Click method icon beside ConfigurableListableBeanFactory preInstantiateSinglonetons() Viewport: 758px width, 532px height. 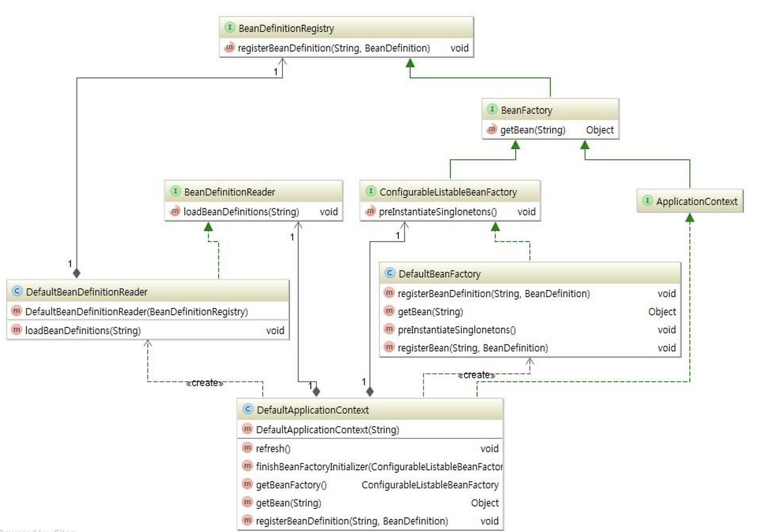tap(371, 211)
